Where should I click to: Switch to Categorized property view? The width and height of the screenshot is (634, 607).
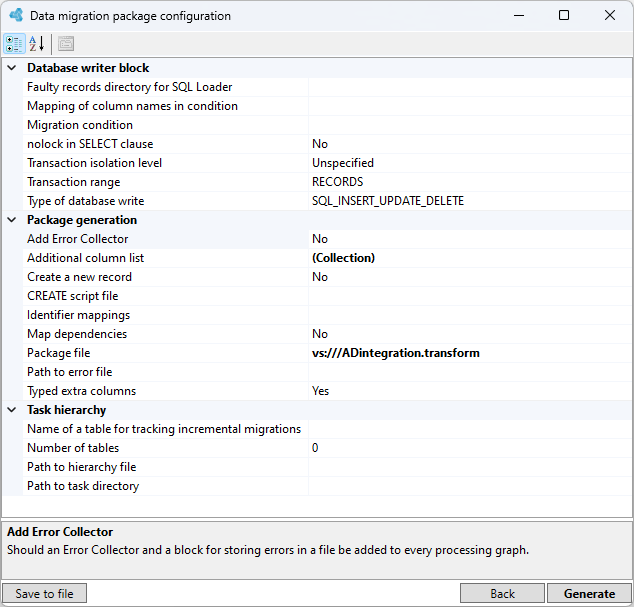point(14,44)
